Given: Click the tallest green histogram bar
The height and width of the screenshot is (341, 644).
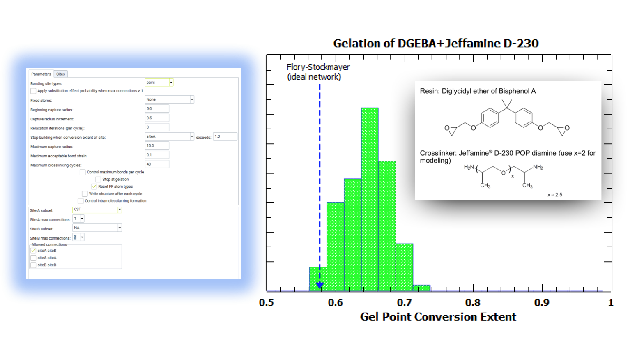Looking at the screenshot, I should pos(370,197).
